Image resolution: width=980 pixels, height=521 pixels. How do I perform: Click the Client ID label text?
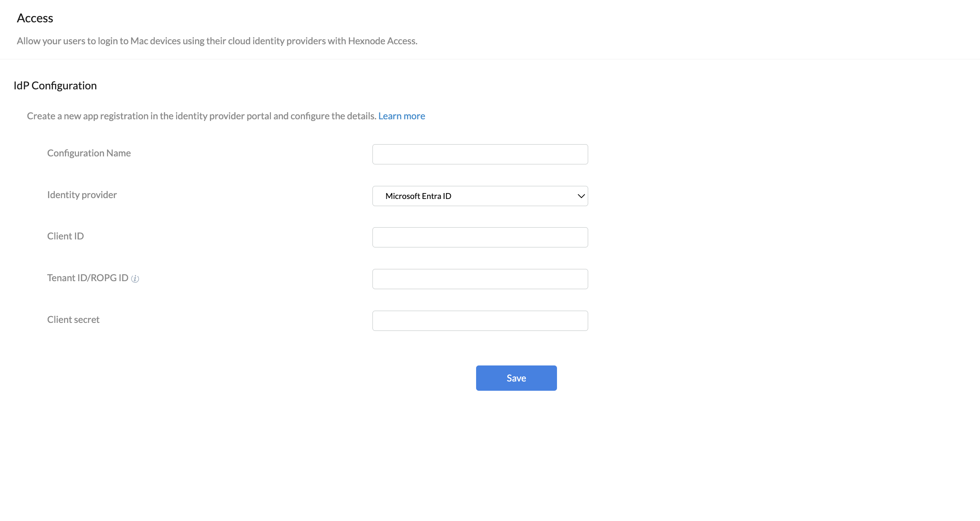pyautogui.click(x=65, y=236)
